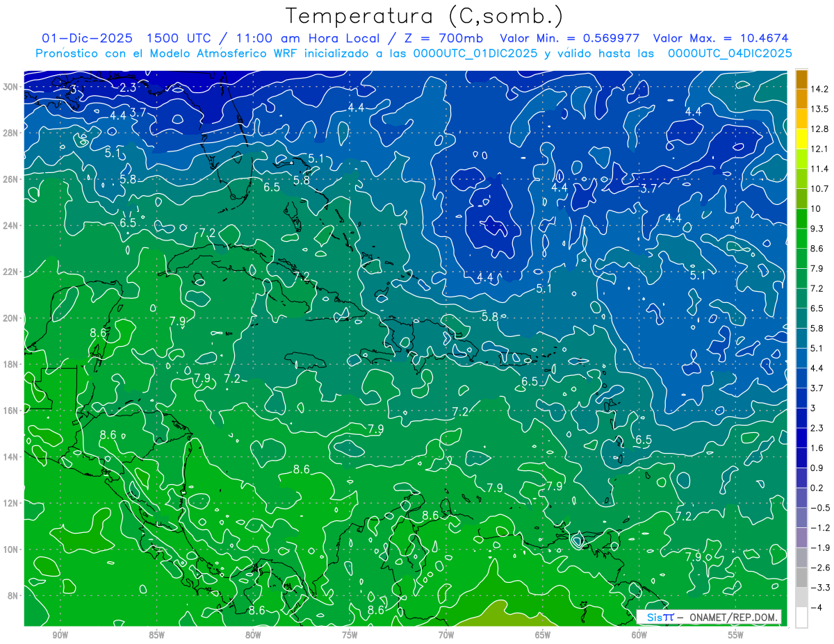This screenshot has height=644, width=834.
Task: Select initialization stamp "0000UTC_01DIC2025"
Action: (475, 53)
